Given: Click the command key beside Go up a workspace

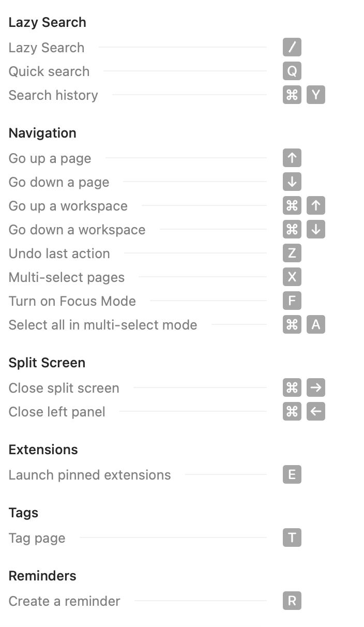Looking at the screenshot, I should (x=292, y=206).
